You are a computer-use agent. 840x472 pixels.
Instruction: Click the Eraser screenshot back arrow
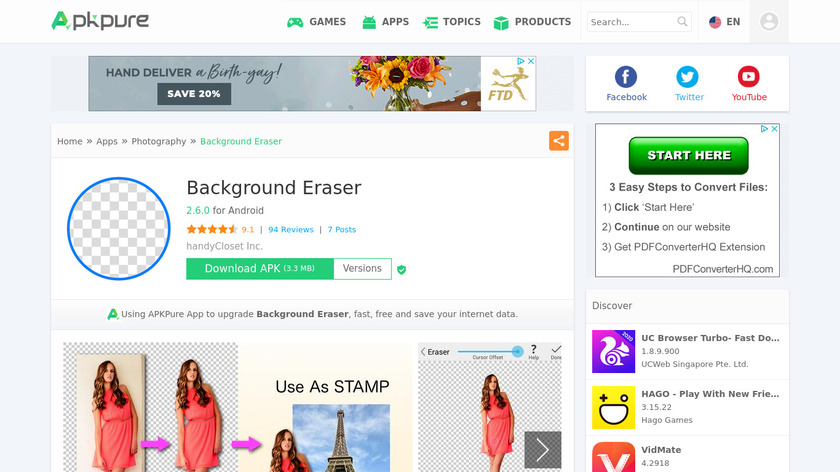423,352
